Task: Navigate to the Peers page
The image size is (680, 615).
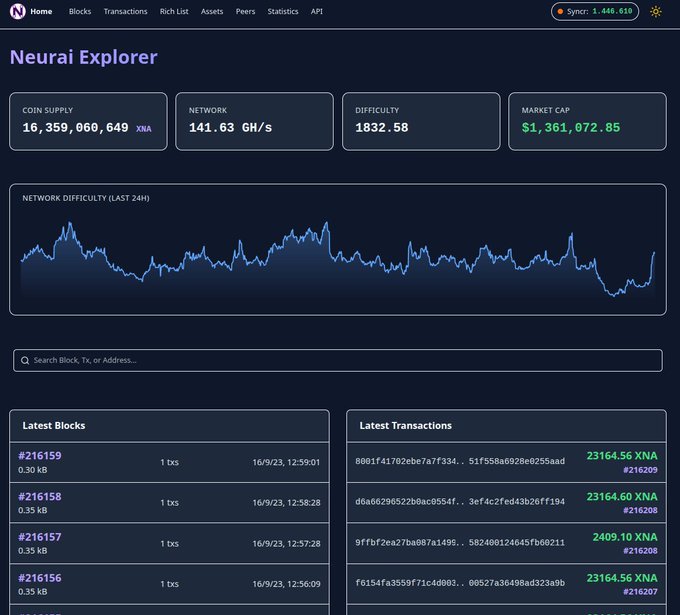Action: [x=245, y=12]
